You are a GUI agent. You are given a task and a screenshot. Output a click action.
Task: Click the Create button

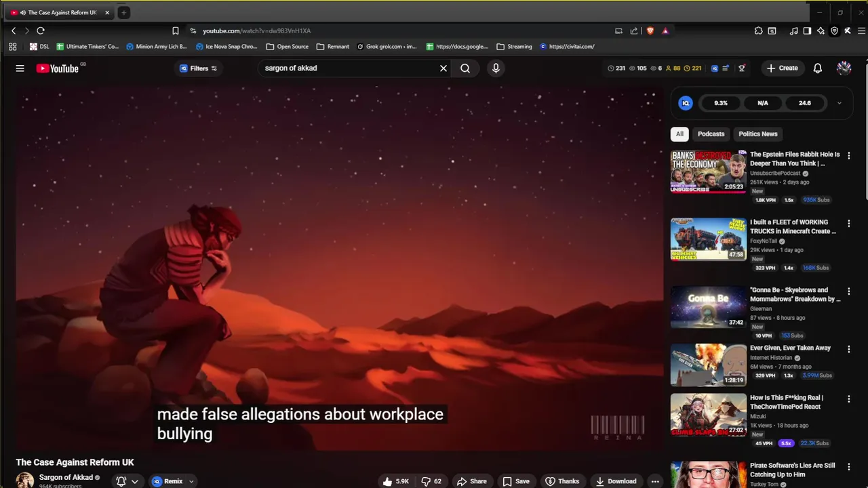[782, 68]
